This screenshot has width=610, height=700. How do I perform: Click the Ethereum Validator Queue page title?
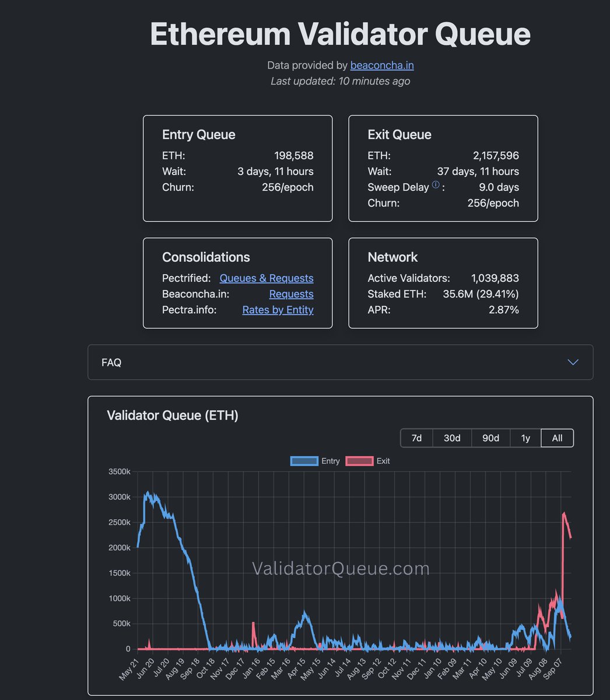(x=340, y=34)
